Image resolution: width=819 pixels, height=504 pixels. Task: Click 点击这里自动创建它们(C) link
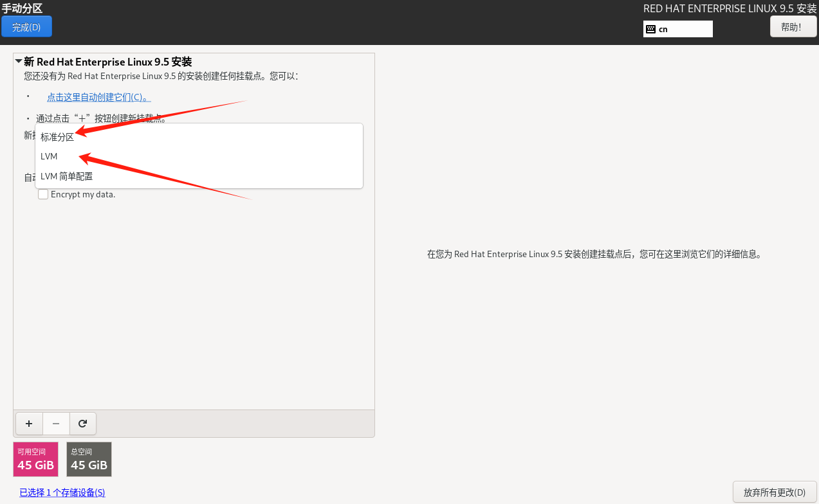(99, 97)
